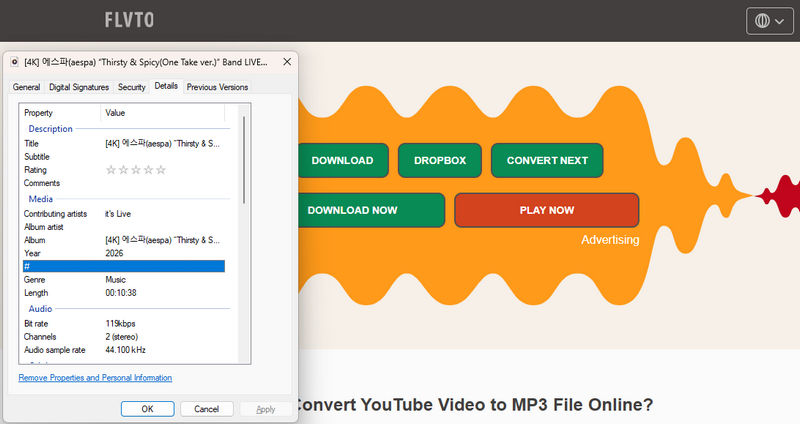Open the Digital Signatures tab

(x=79, y=87)
